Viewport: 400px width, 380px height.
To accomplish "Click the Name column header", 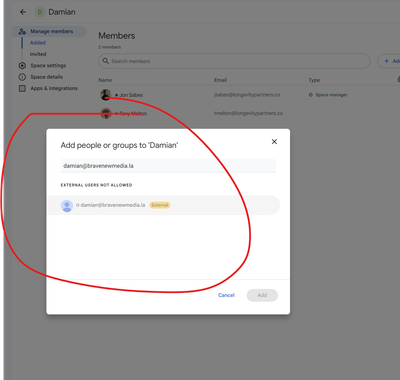I will 105,80.
